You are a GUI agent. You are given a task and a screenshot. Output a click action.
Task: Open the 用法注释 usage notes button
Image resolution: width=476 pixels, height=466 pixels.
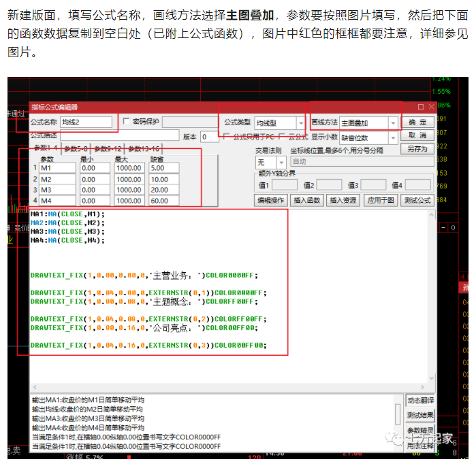420,446
